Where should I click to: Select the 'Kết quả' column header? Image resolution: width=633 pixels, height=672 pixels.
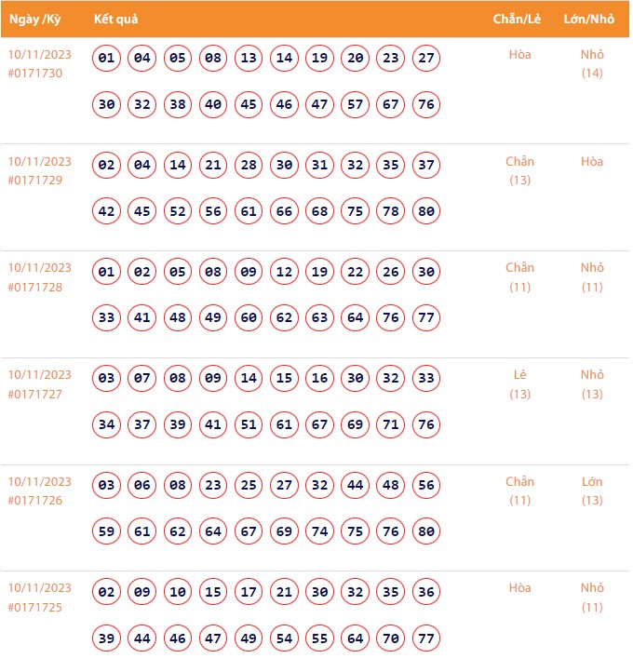click(116, 20)
